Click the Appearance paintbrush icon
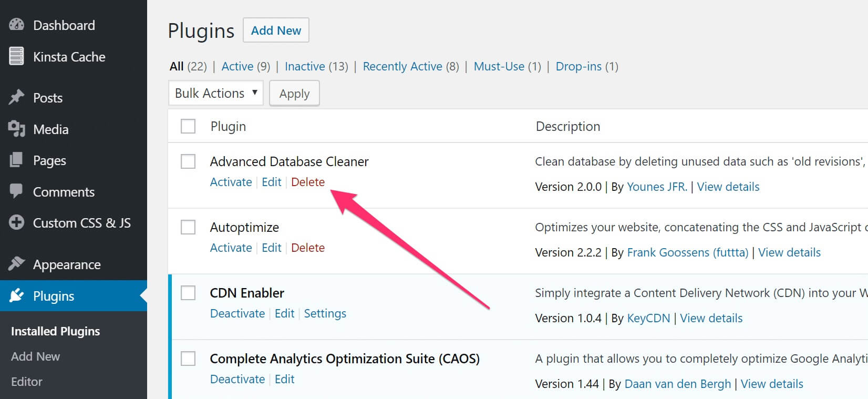This screenshot has height=399, width=868. (x=16, y=263)
